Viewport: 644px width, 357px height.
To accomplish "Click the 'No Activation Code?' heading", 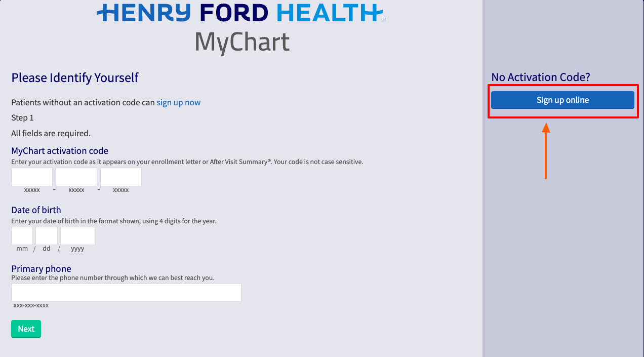I will (x=541, y=77).
